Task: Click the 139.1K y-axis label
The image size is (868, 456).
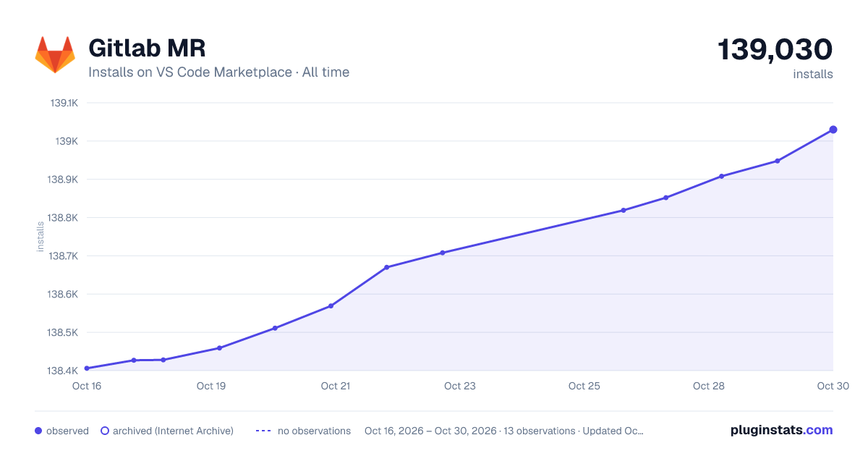Action: click(x=64, y=103)
